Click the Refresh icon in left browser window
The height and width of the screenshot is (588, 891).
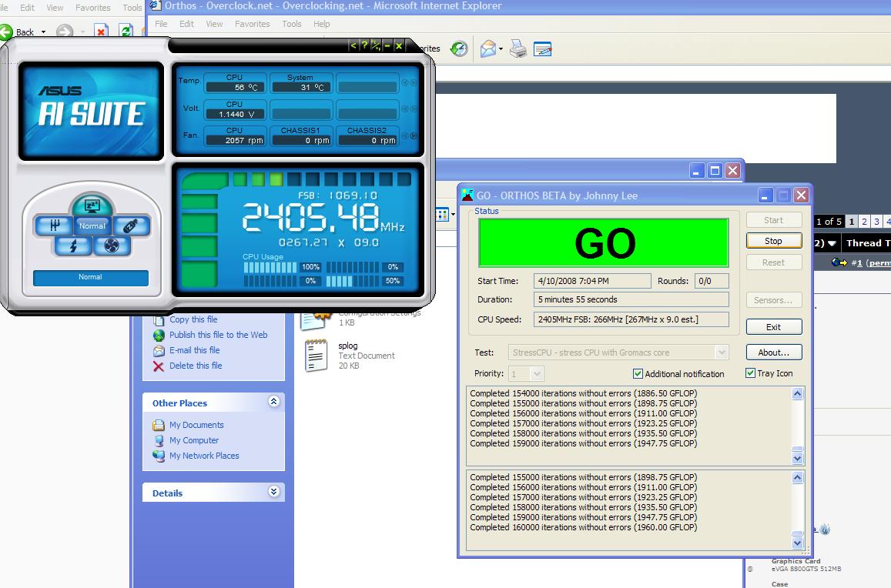click(x=126, y=32)
